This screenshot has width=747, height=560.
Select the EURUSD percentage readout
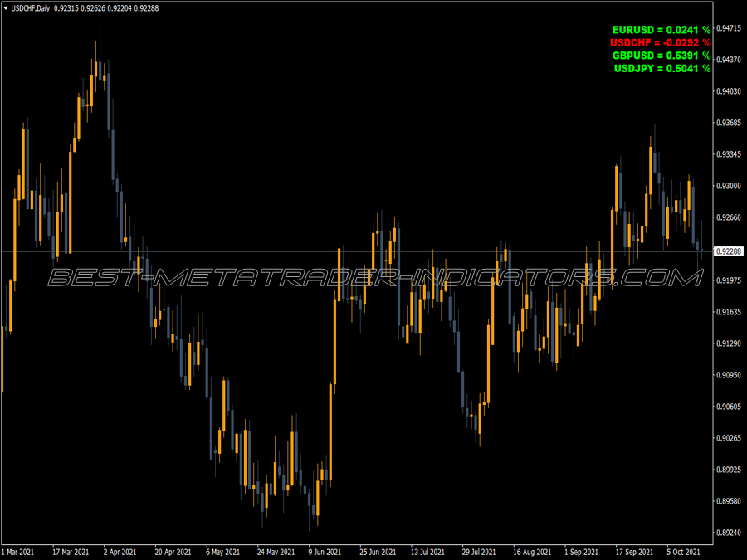tap(662, 30)
